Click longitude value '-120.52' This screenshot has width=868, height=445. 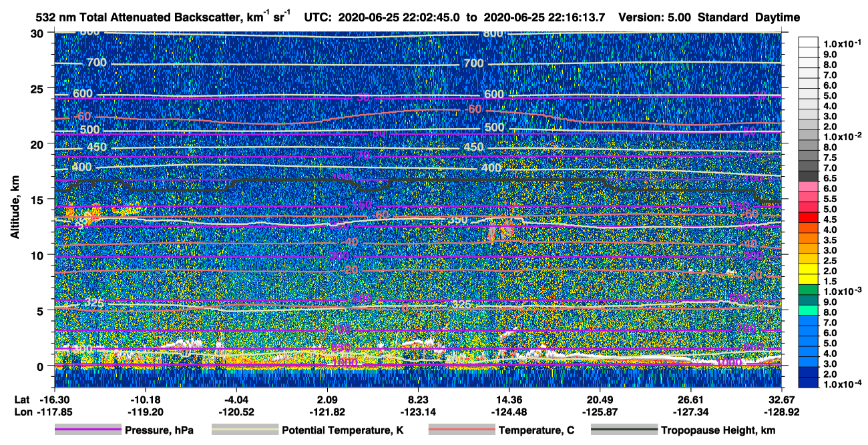(x=235, y=411)
